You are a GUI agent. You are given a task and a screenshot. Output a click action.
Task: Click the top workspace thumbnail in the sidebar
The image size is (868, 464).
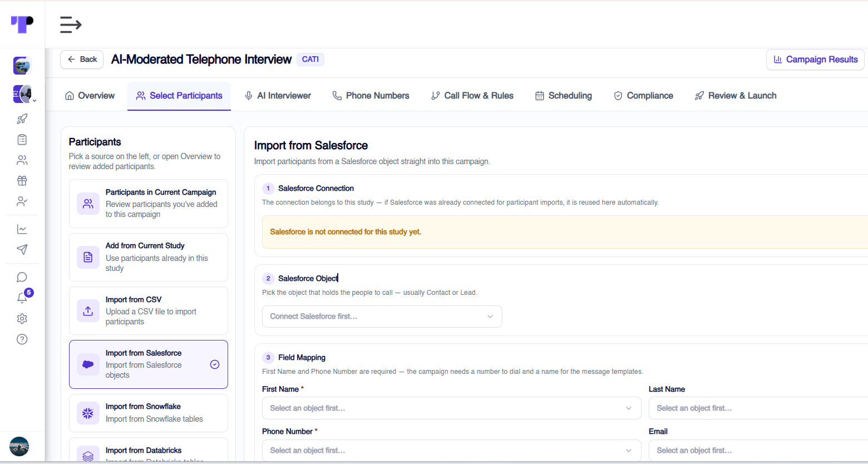22,66
